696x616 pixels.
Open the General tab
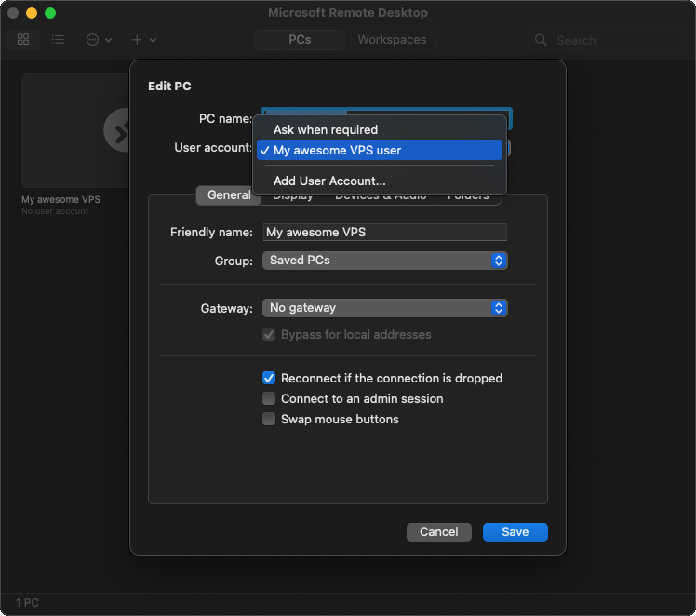coord(229,195)
